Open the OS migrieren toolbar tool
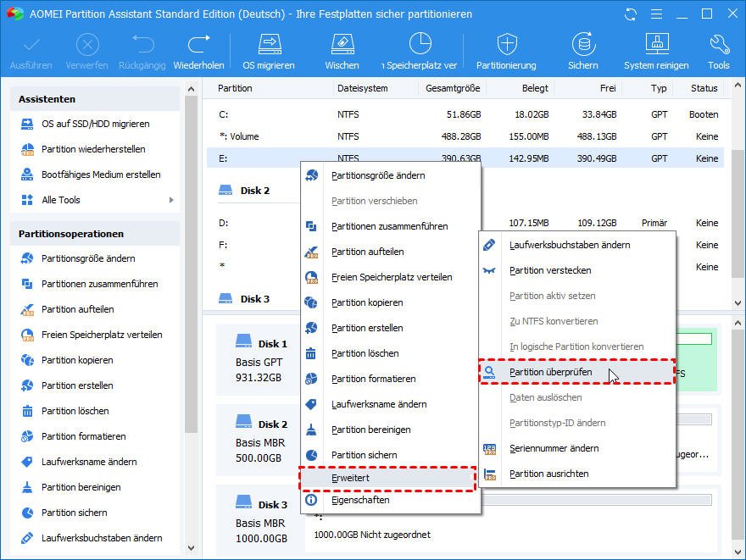The width and height of the screenshot is (746, 560). (x=269, y=52)
